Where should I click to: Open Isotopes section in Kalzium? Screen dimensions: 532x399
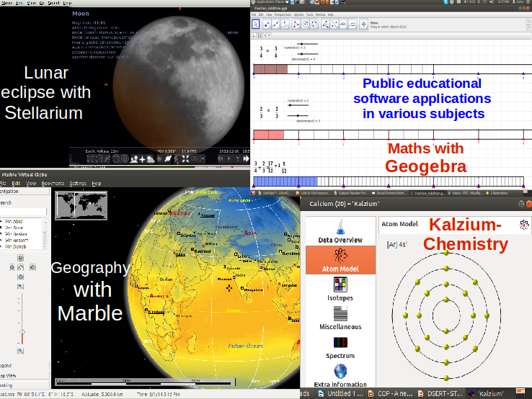(340, 289)
